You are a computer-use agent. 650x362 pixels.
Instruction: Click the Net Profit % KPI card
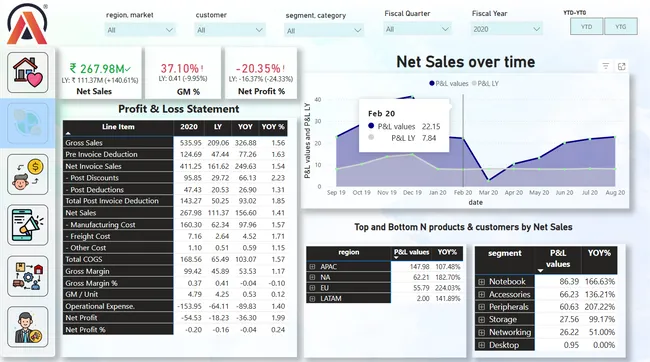click(261, 73)
